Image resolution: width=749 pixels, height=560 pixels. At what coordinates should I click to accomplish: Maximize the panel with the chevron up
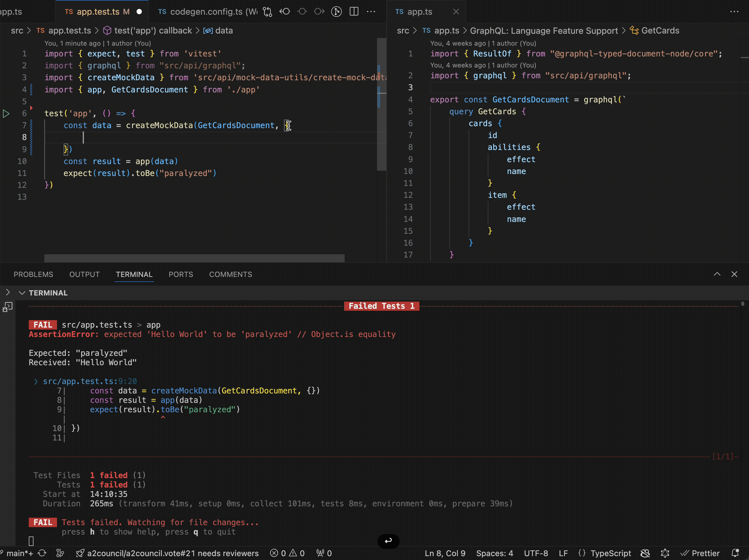coord(717,274)
